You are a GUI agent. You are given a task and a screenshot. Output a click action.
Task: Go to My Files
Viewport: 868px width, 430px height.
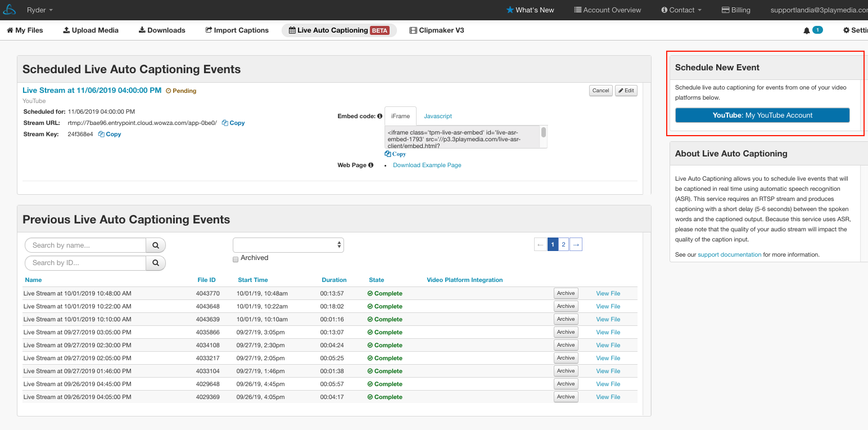[25, 30]
